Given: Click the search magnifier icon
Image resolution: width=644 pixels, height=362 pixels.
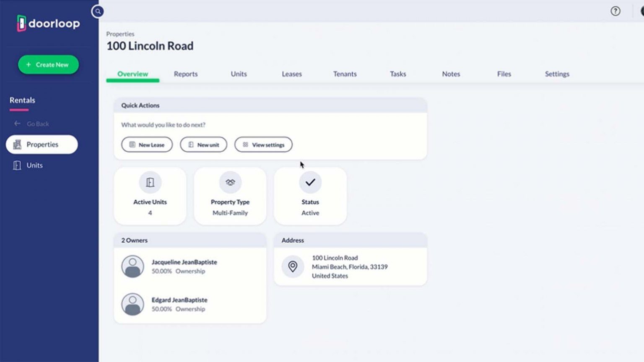Looking at the screenshot, I should click(98, 11).
